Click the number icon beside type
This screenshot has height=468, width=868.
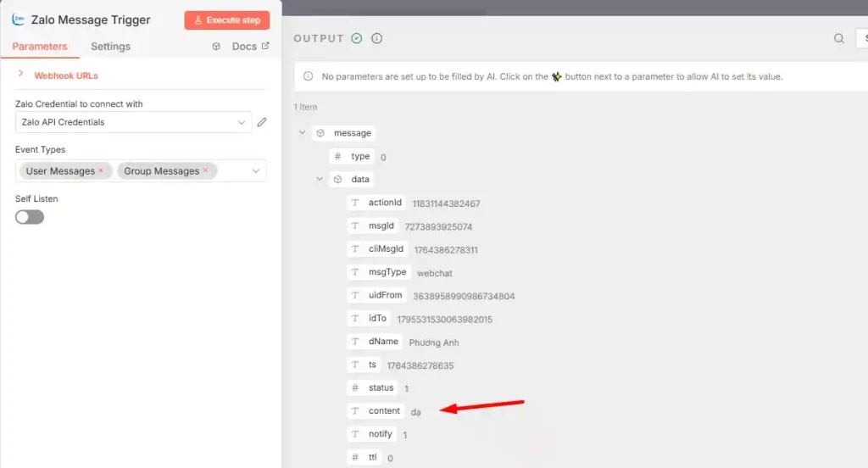tap(337, 156)
